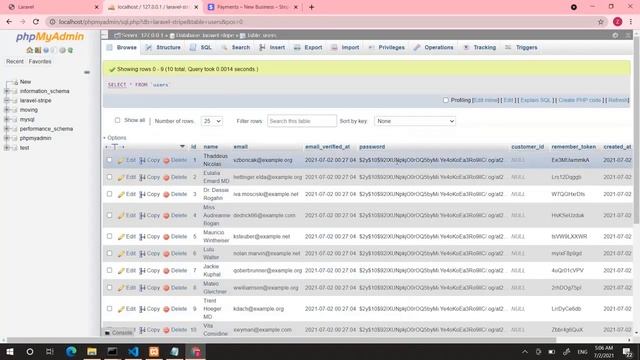Open the notification center icon
640x360 pixels.
pyautogui.click(x=627, y=351)
